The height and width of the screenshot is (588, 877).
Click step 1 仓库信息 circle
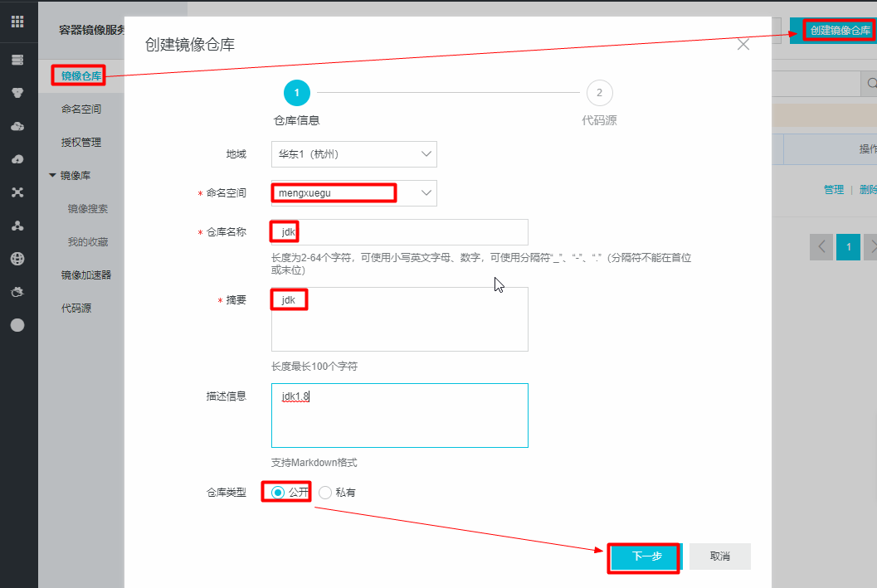[296, 93]
